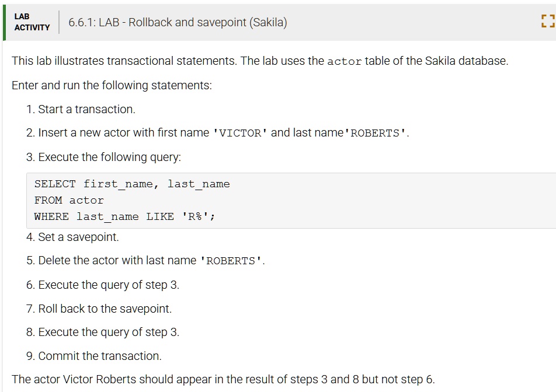This screenshot has width=556, height=392.
Task: Click the inline code 'ROBERTS' in step 5
Action: [x=230, y=261]
